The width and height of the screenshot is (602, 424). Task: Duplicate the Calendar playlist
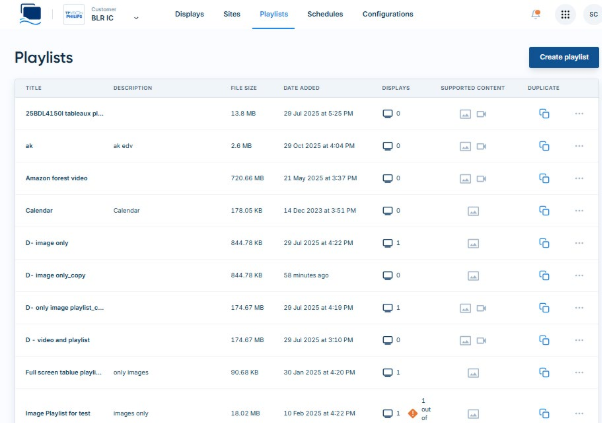[544, 210]
